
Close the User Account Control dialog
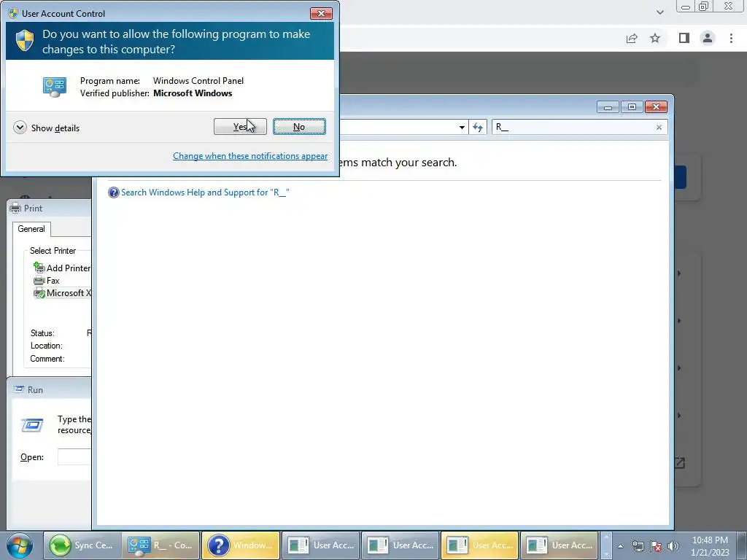tap(321, 13)
